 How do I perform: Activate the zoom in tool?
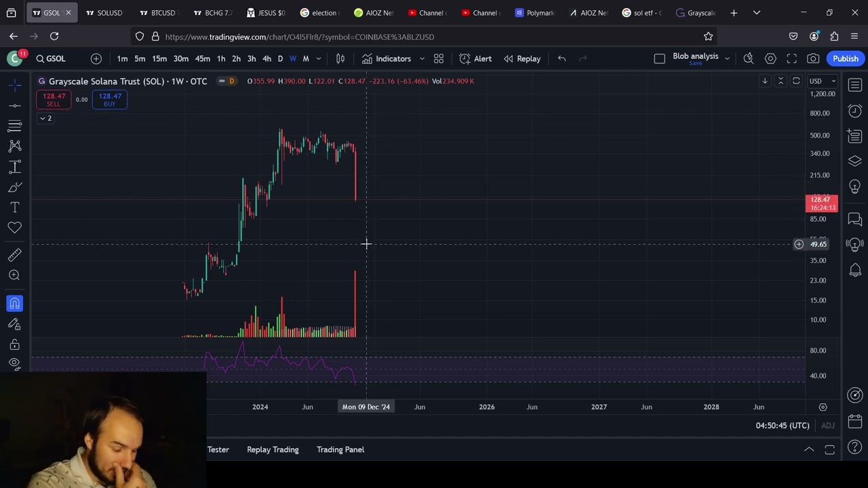tap(14, 275)
